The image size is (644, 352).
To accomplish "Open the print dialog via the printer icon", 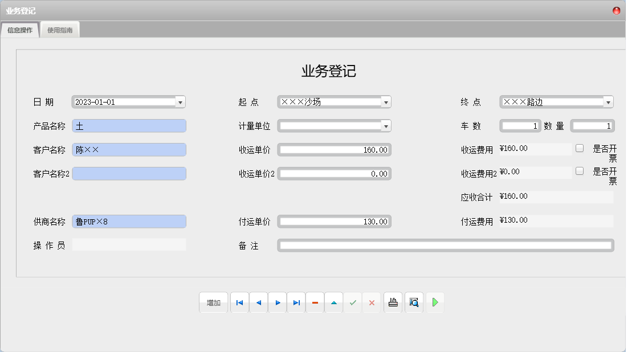I will 393,302.
